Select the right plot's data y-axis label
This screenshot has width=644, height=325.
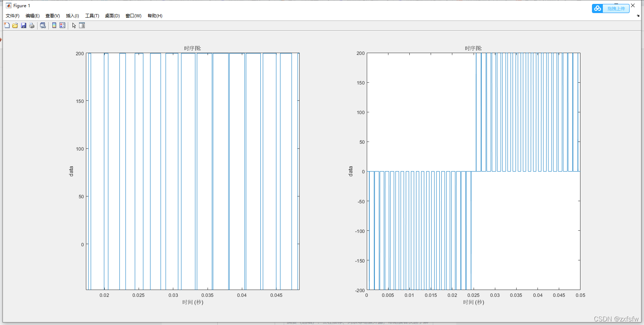point(351,171)
